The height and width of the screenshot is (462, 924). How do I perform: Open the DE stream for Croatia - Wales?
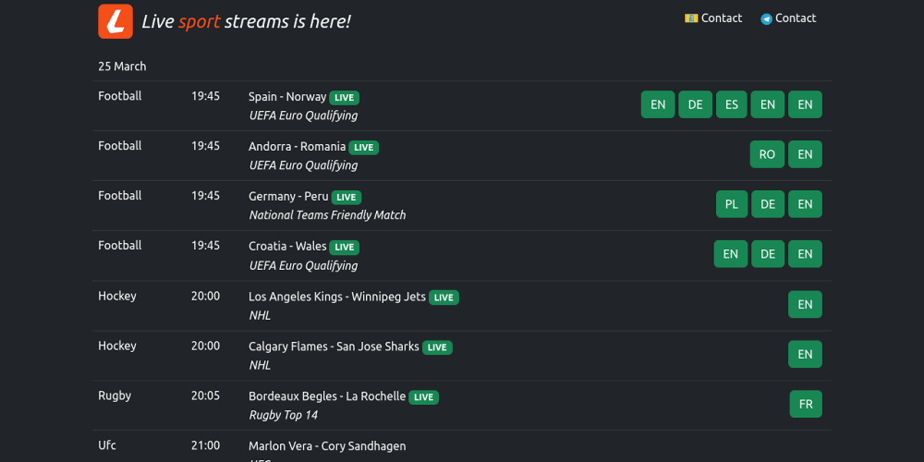pyautogui.click(x=768, y=254)
